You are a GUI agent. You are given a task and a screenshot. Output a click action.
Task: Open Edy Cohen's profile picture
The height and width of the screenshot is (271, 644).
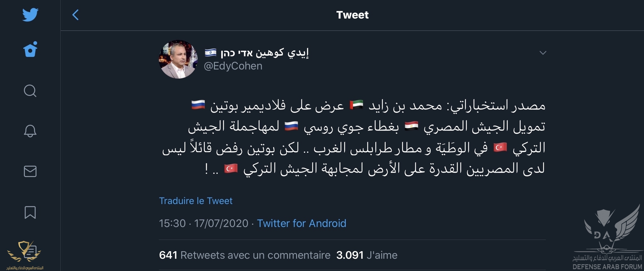[178, 59]
